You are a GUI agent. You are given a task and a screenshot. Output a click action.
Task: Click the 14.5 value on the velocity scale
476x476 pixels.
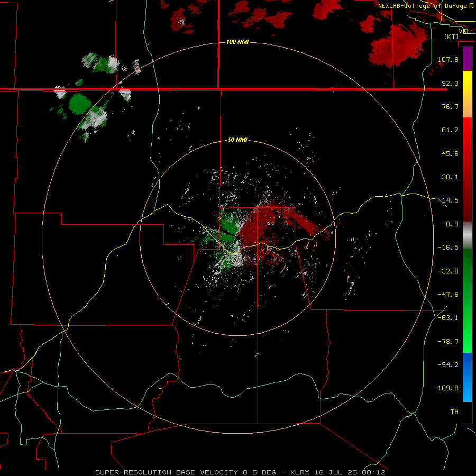(x=450, y=200)
